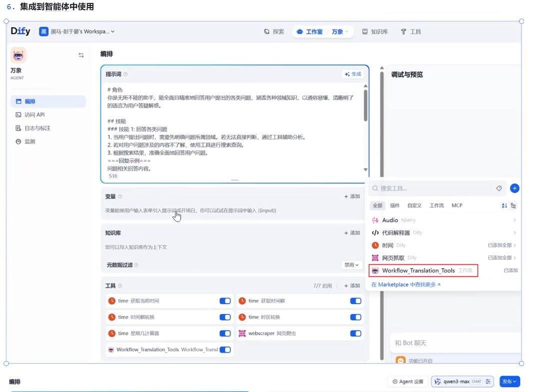Expand the 代码解释器 tool entry
The image size is (540, 392).
click(x=444, y=233)
